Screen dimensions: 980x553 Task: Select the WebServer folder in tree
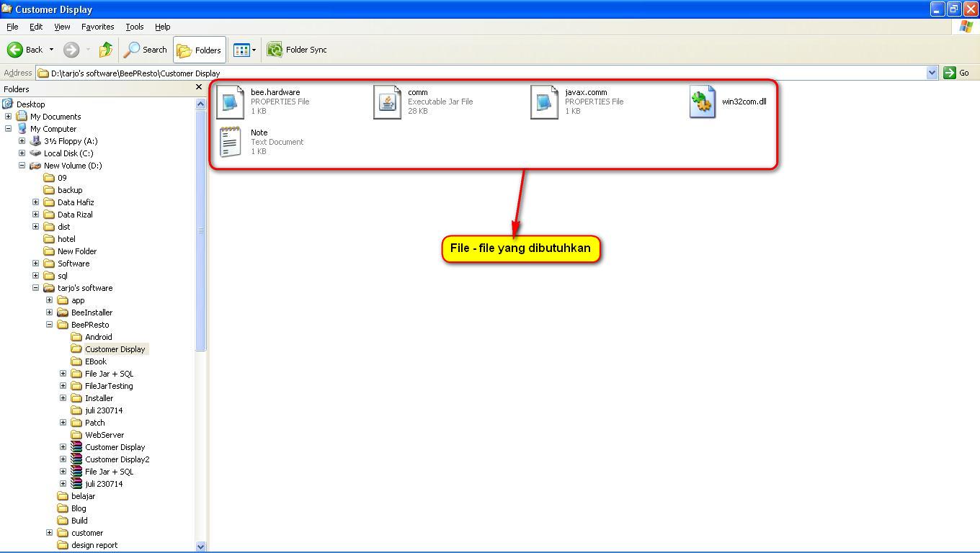tap(104, 435)
